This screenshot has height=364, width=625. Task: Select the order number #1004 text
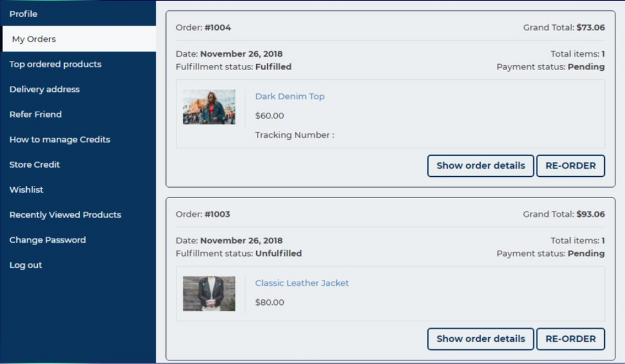click(218, 27)
